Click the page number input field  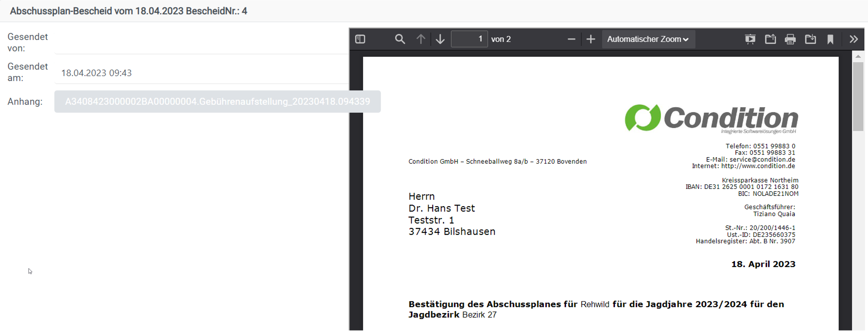coord(469,39)
